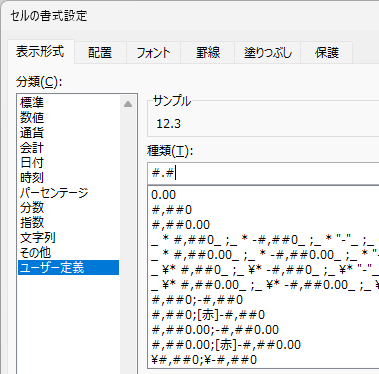The height and width of the screenshot is (374, 379).
Task: Select 時刻 category
Action: pyautogui.click(x=68, y=177)
